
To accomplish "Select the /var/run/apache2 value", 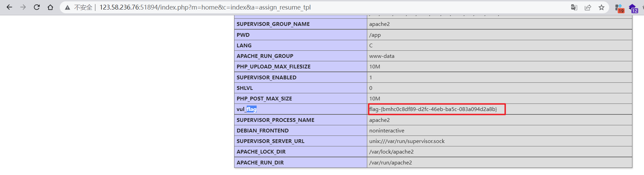I will 390,162.
